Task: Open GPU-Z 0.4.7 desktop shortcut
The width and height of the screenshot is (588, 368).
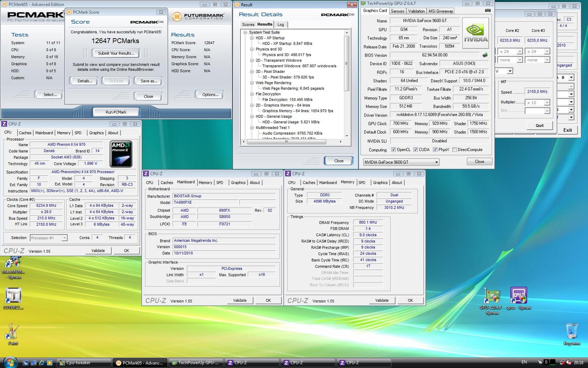Action: [492, 301]
